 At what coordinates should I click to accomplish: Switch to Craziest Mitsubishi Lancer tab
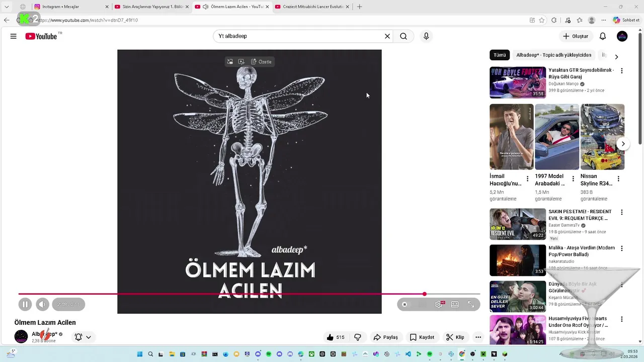[x=311, y=7]
